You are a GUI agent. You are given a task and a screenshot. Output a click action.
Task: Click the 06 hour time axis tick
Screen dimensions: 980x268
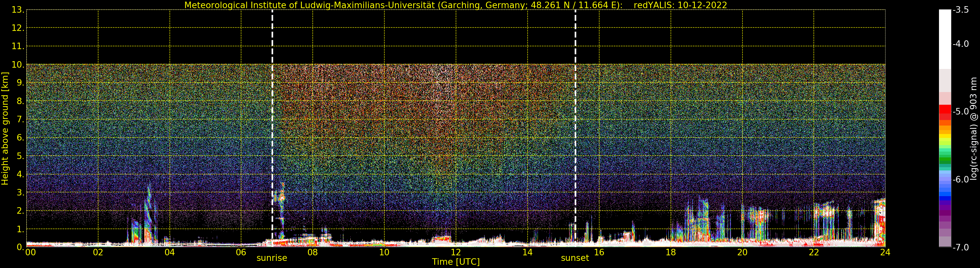(x=241, y=252)
